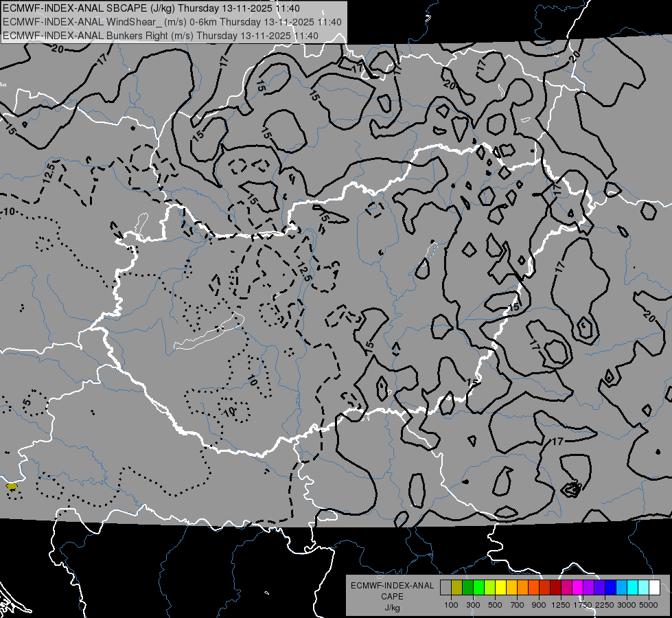
Task: Select the red-orange swatch left of 900 tick
Action: coord(534,588)
